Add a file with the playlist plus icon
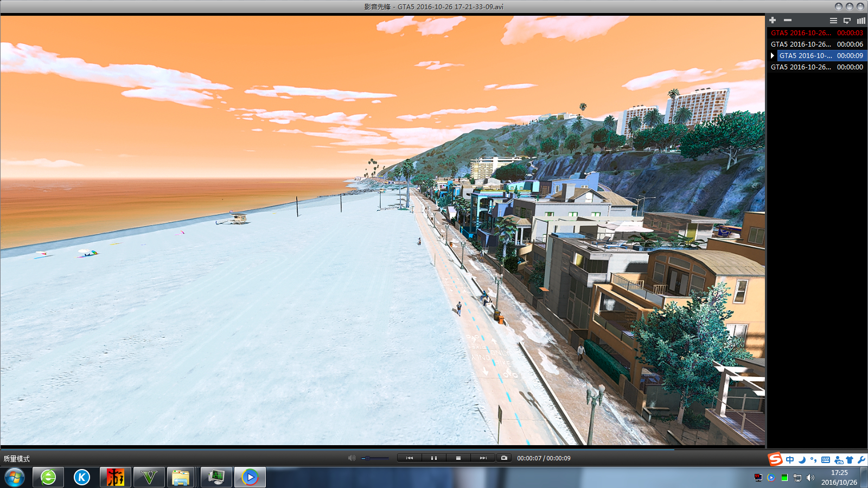The height and width of the screenshot is (488, 868). pos(773,20)
